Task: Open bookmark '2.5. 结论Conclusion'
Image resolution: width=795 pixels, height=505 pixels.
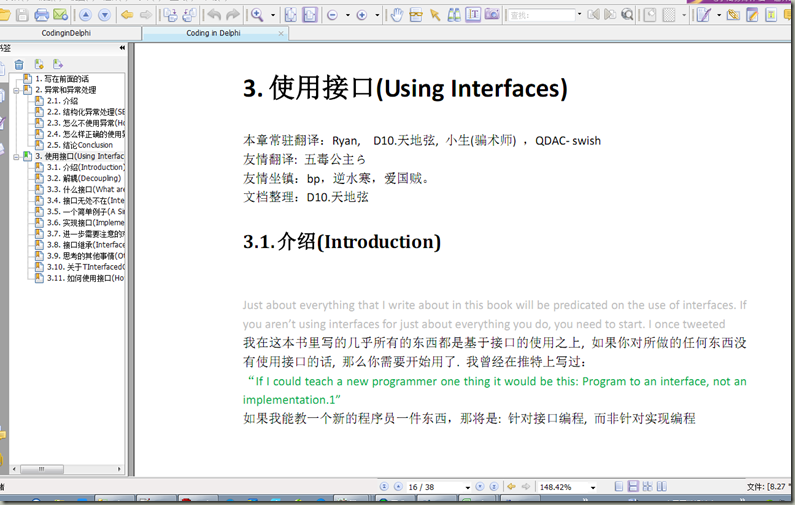Action: (x=80, y=145)
